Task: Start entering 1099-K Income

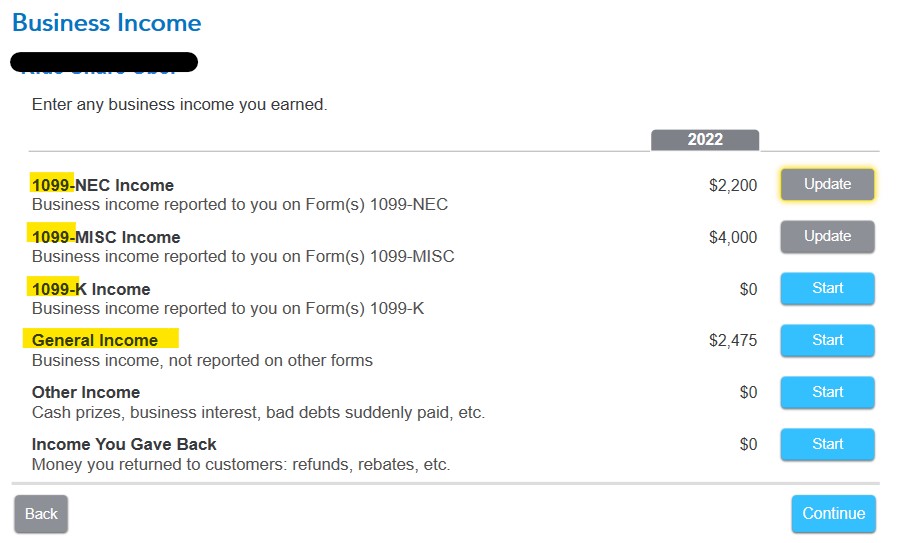Action: (x=827, y=288)
